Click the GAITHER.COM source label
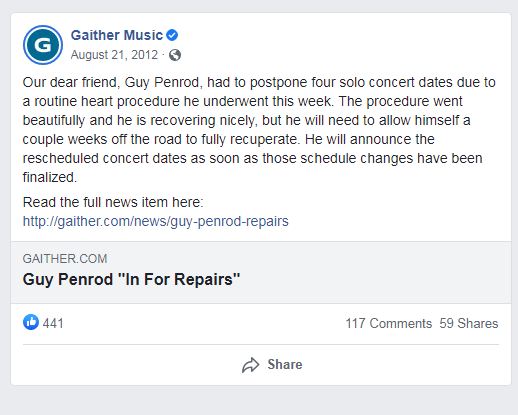The width and height of the screenshot is (518, 415). pos(65,259)
